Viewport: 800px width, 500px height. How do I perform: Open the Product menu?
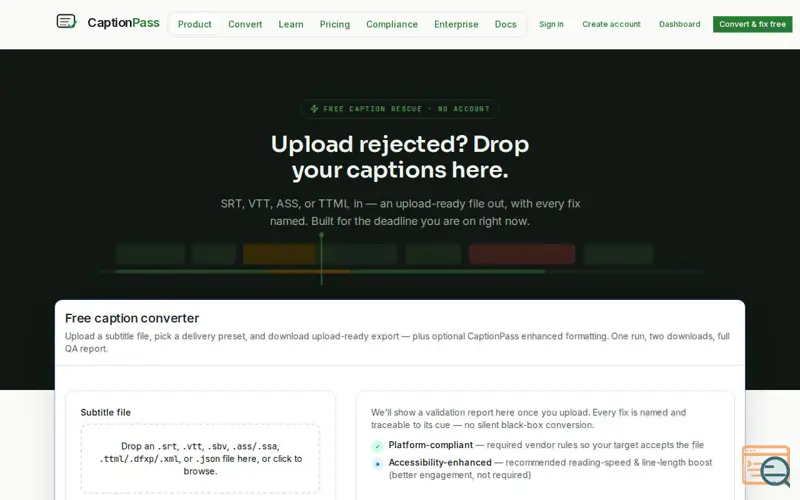click(194, 24)
